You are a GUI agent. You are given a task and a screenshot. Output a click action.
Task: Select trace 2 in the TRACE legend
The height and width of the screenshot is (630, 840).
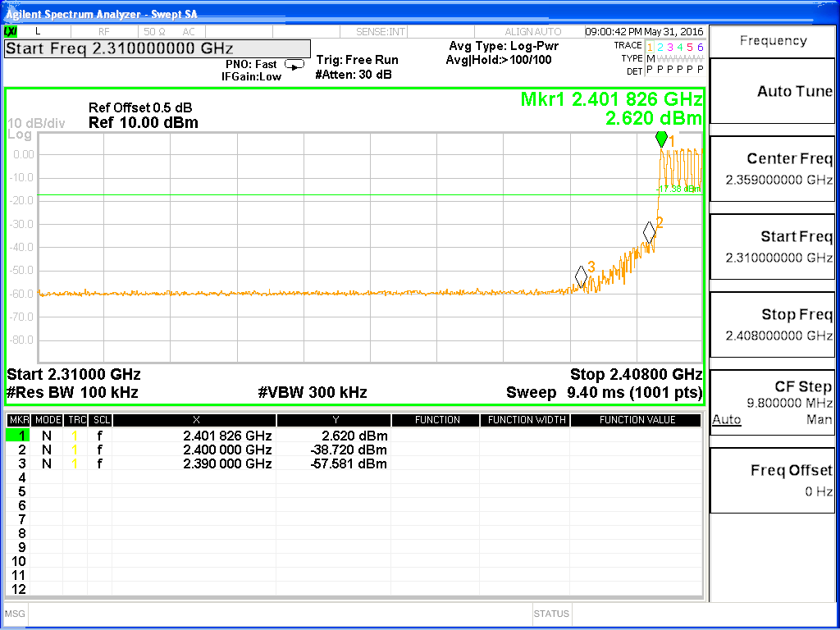pyautogui.click(x=660, y=47)
